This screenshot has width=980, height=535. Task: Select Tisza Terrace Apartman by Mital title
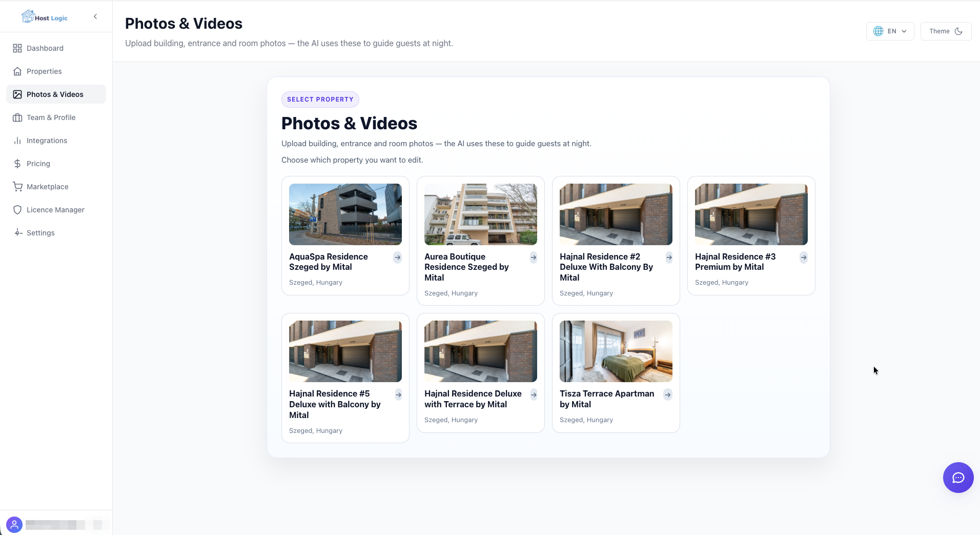(x=607, y=399)
